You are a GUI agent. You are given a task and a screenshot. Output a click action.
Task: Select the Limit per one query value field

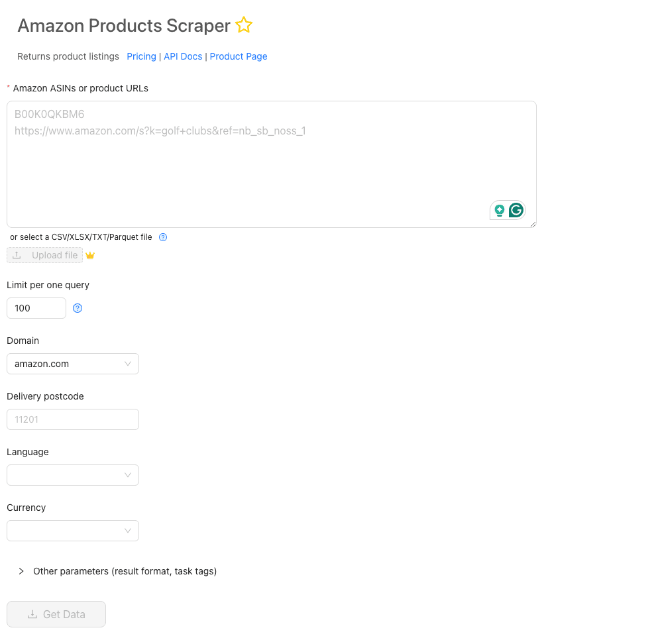36,308
